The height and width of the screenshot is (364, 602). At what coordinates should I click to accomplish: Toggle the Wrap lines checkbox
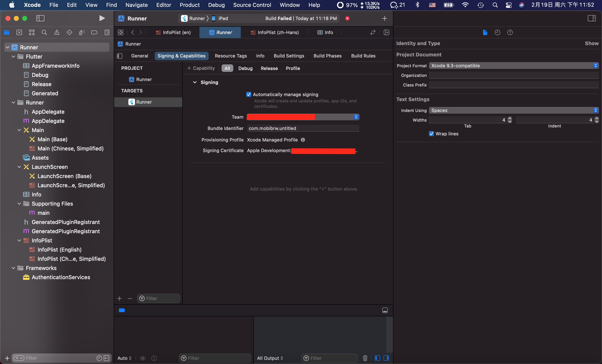click(431, 134)
